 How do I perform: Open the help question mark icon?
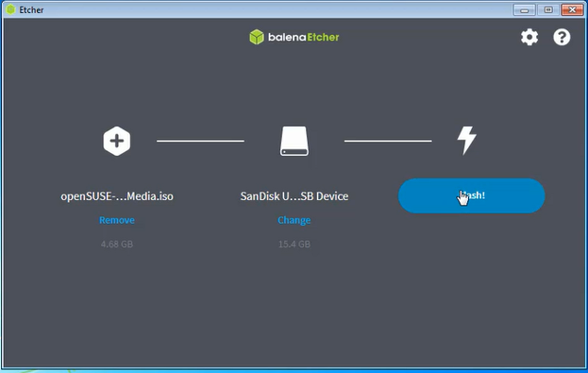(562, 37)
